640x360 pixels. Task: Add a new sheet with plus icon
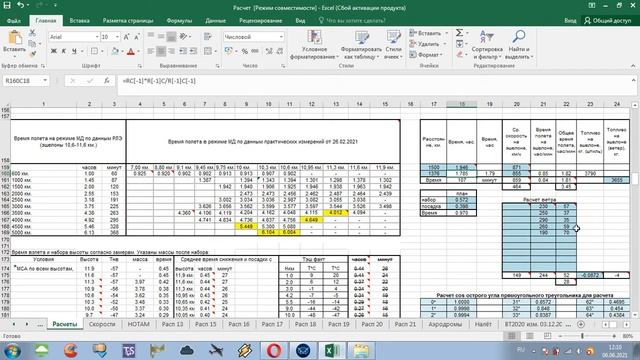tap(581, 324)
